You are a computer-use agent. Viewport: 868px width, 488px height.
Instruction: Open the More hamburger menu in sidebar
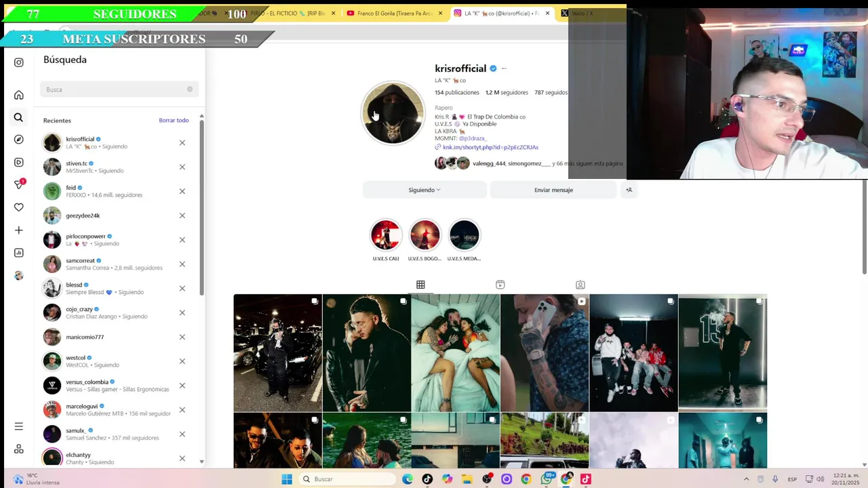pos(18,426)
